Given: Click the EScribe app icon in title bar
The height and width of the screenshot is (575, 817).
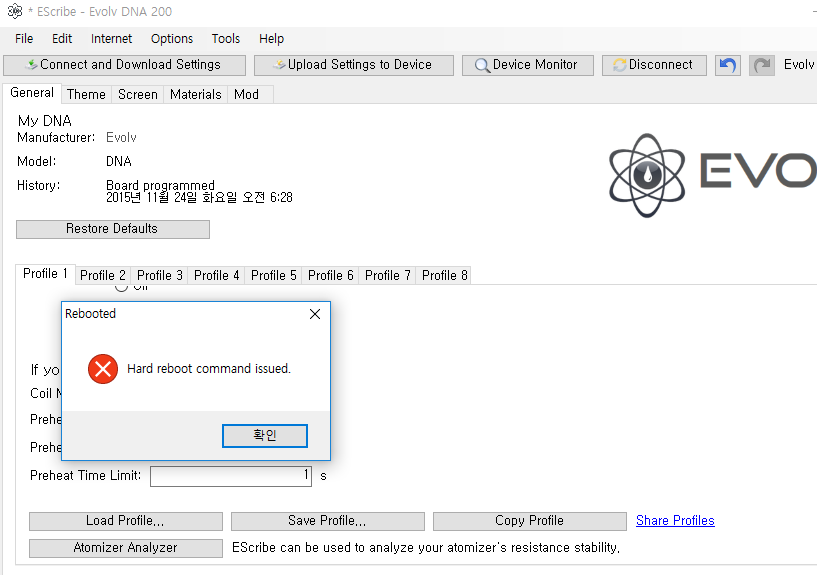Looking at the screenshot, I should pos(15,11).
